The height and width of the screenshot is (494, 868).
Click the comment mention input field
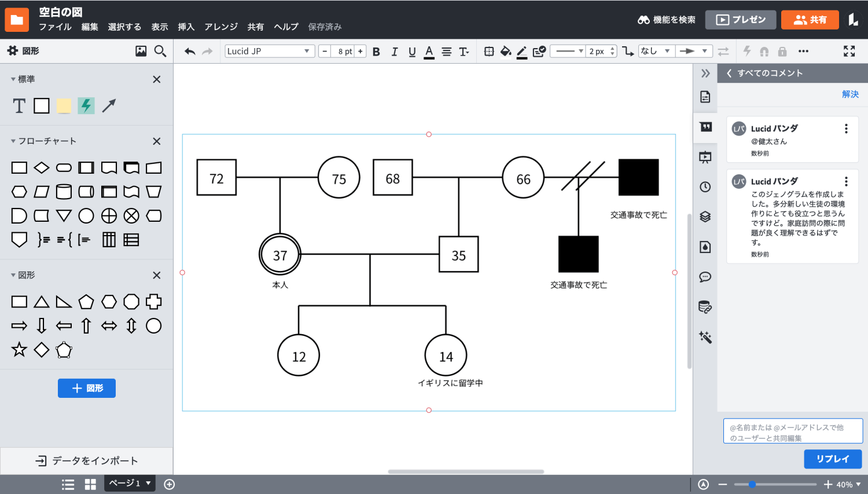[792, 430]
